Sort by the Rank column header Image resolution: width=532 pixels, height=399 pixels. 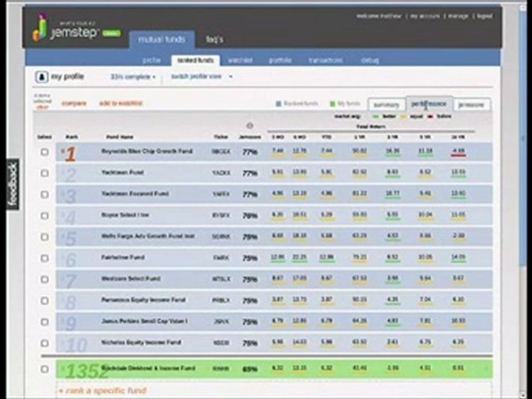(71, 137)
